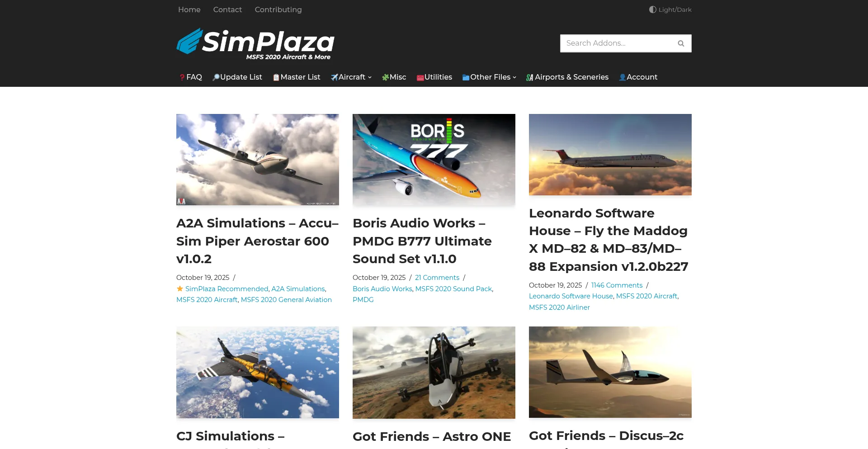The height and width of the screenshot is (449, 868).
Task: Open the 1146 Comments link
Action: click(617, 285)
